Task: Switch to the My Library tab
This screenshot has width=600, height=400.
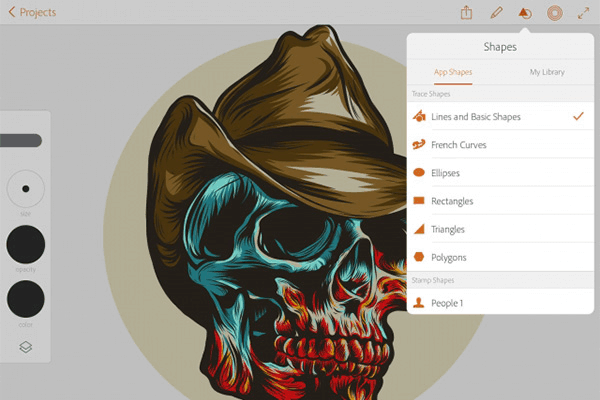Action: [x=547, y=72]
